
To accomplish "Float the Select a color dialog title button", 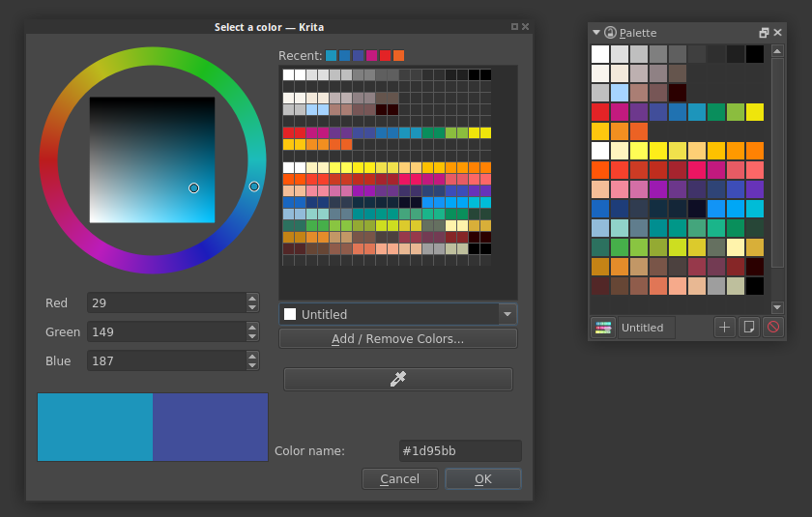I will pyautogui.click(x=514, y=26).
